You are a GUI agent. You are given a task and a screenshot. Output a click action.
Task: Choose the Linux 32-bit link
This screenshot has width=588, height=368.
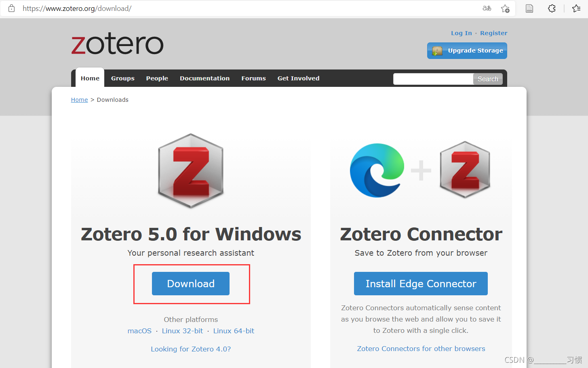pos(182,331)
